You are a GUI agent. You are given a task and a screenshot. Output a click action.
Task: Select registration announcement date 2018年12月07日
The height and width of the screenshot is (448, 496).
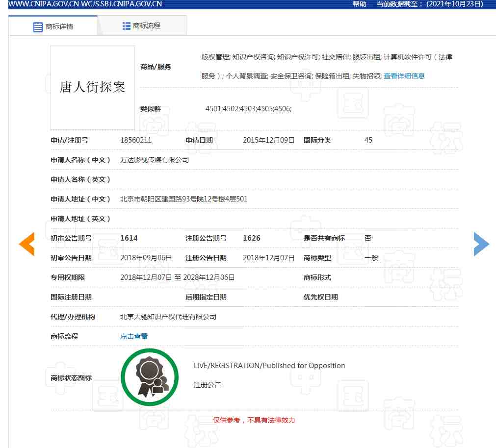coord(268,258)
